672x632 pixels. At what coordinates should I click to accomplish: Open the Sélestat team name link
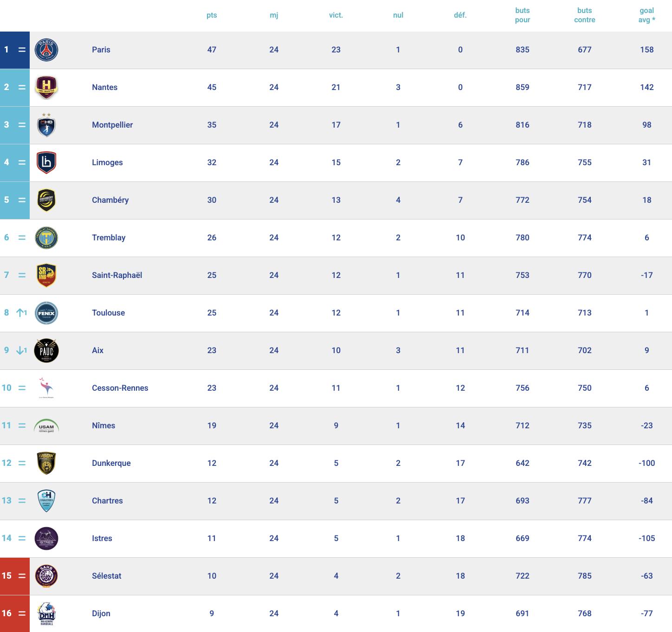click(106, 576)
